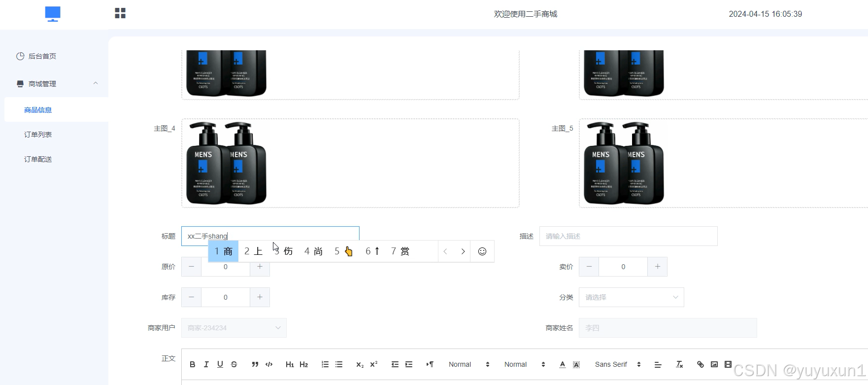Select IME candidate 5 pointing hand emoji
This screenshot has height=385, width=868.
pos(344,251)
